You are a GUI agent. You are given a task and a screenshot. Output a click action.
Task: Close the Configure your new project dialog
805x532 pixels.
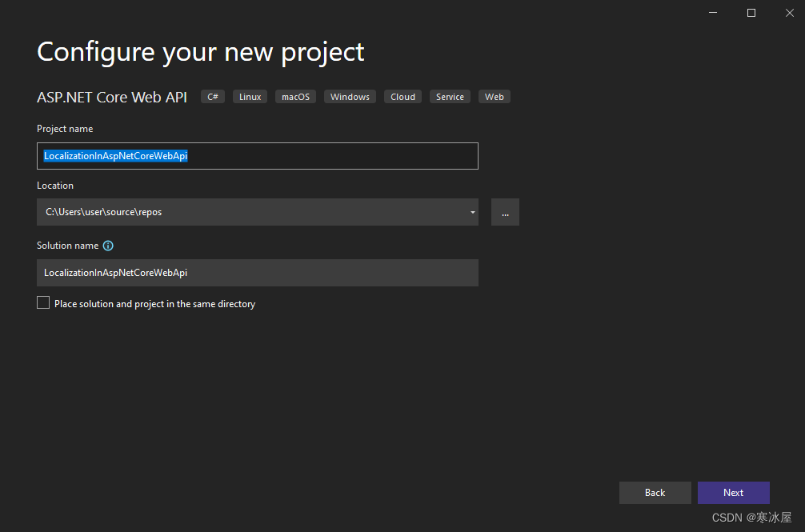tap(790, 12)
